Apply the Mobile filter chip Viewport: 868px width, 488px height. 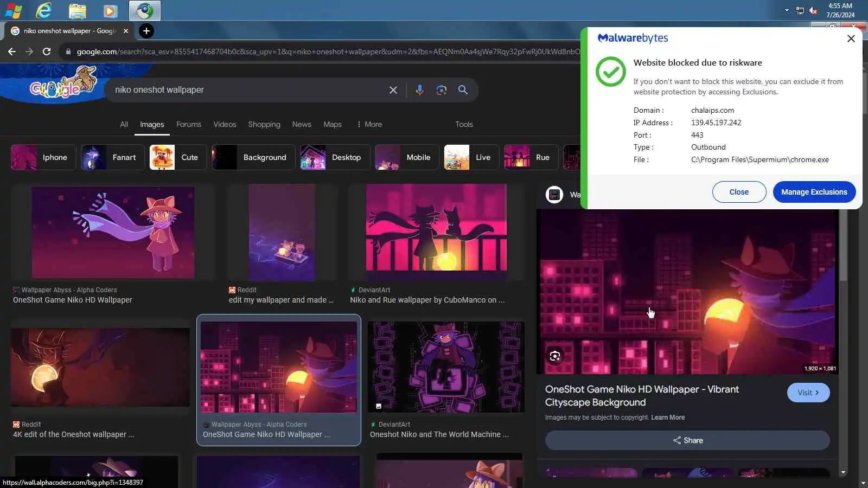coord(407,157)
